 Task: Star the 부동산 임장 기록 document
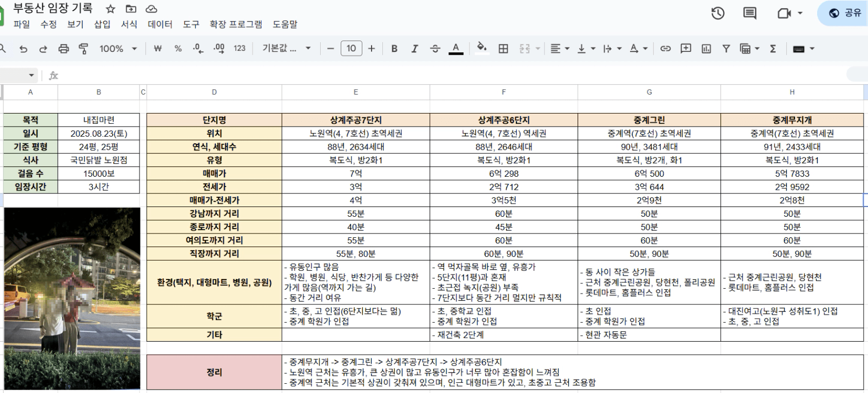pos(110,9)
